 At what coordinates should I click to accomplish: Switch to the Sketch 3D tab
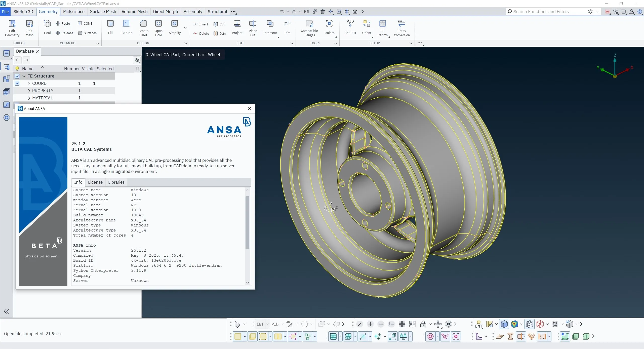pyautogui.click(x=23, y=12)
